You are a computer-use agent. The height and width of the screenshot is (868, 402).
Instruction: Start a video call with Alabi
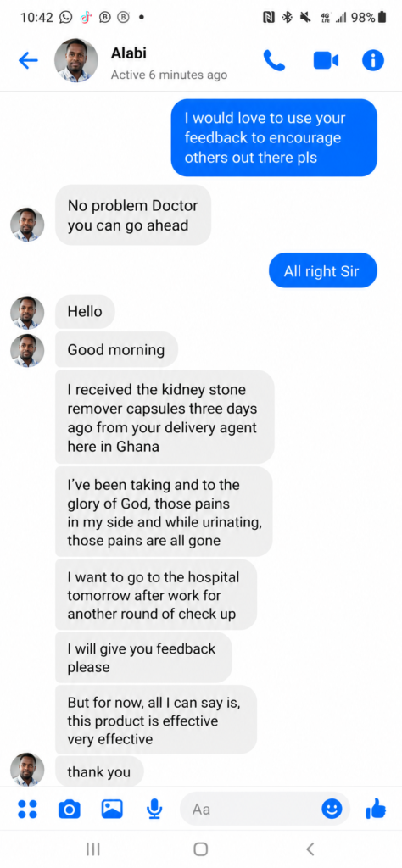tap(326, 61)
